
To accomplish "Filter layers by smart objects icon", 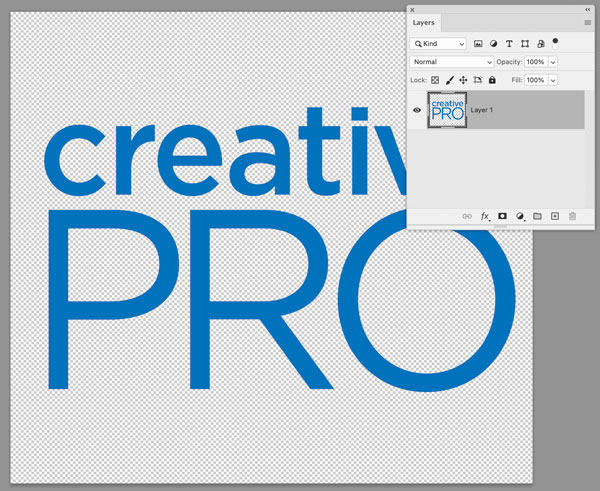I will click(541, 44).
